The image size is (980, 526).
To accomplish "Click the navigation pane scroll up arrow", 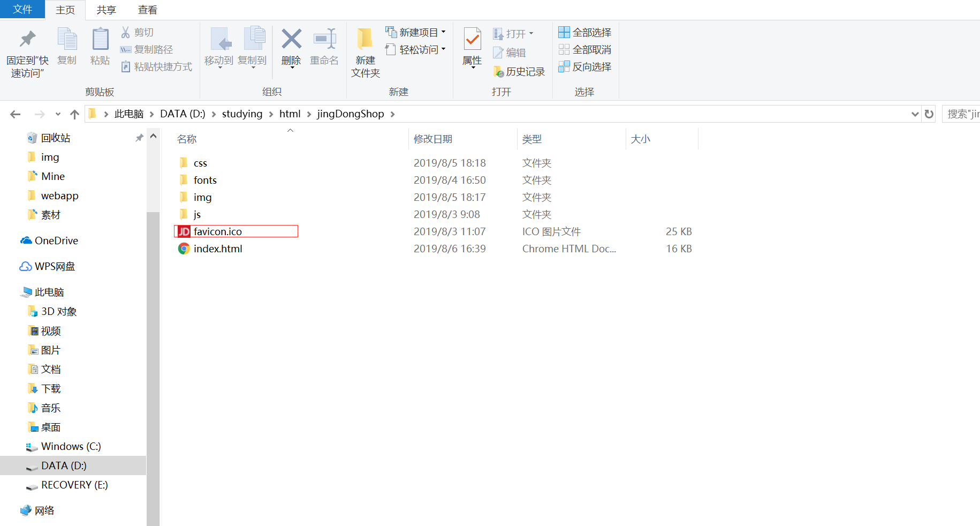I will [153, 136].
